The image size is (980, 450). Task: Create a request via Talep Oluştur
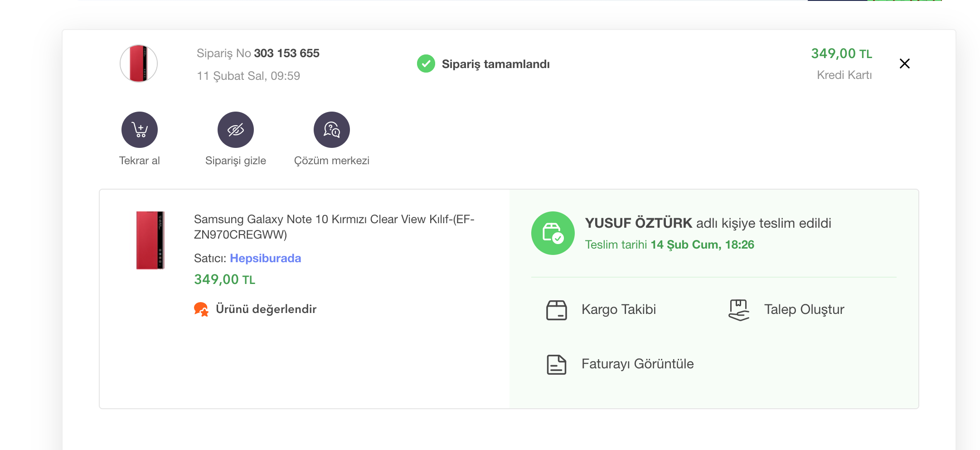coord(804,309)
